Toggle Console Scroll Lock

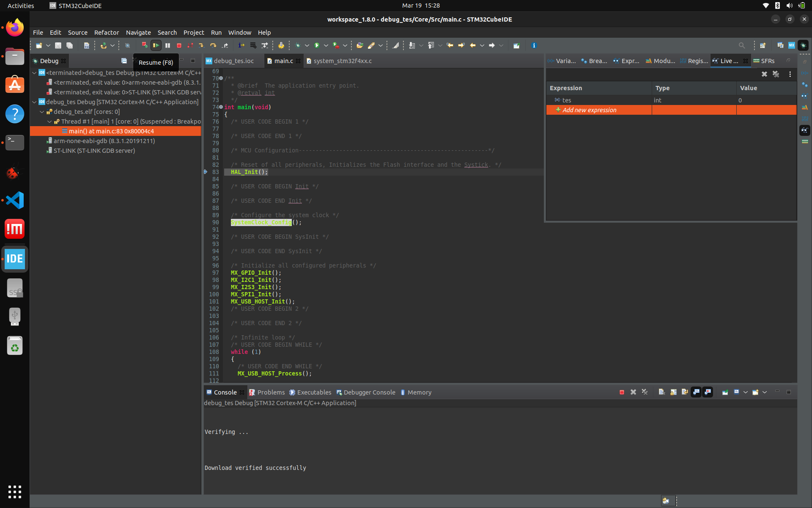coord(673,392)
